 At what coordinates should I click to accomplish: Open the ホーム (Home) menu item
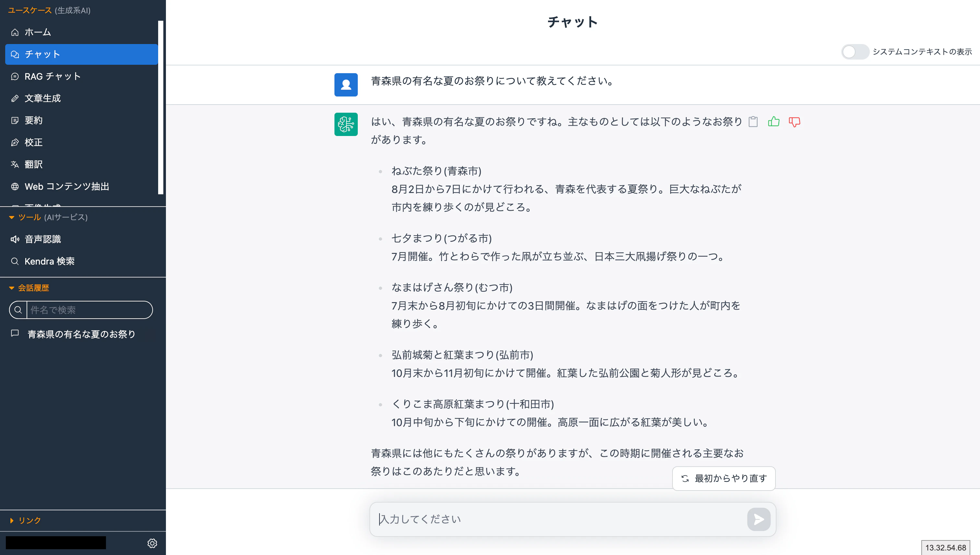click(81, 32)
